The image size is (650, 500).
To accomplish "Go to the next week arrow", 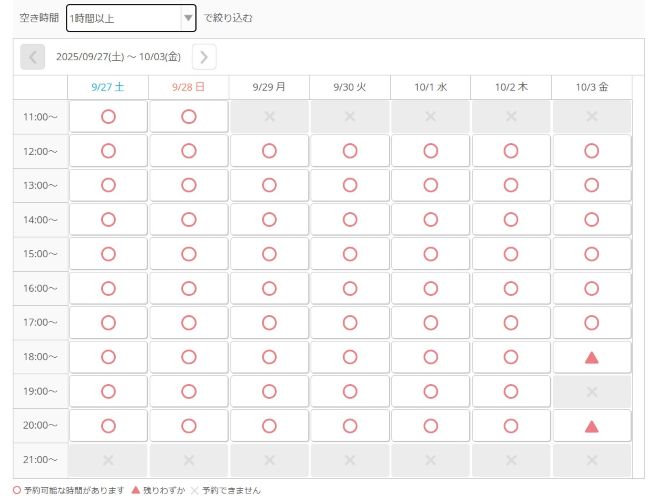I will (204, 57).
